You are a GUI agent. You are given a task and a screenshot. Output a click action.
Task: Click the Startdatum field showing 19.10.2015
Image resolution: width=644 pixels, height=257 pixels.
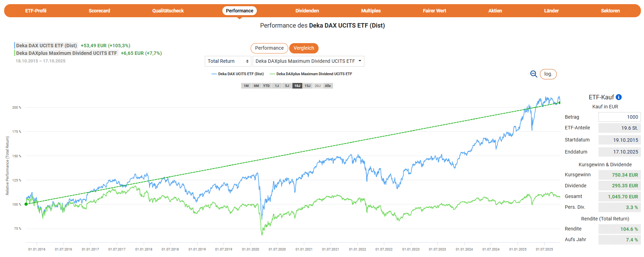tap(619, 140)
